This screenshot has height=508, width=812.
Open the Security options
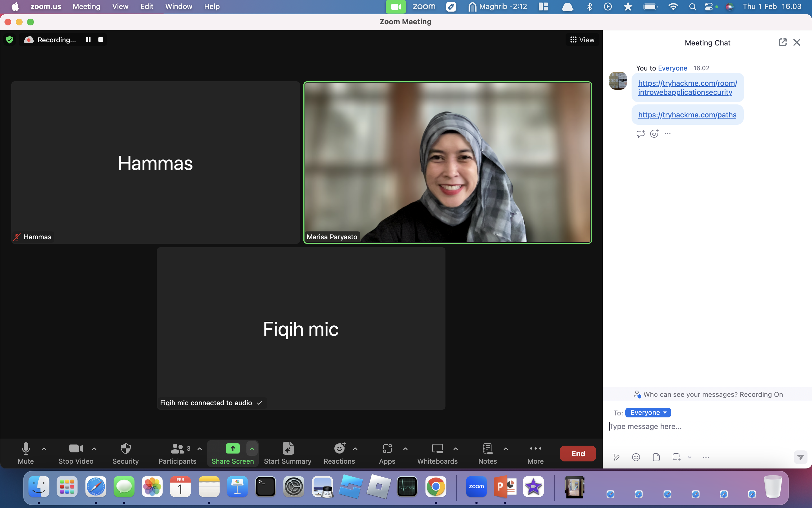pos(125,453)
